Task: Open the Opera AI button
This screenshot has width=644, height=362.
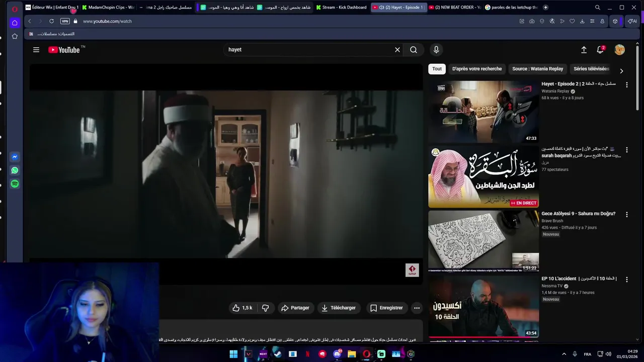Action: pyautogui.click(x=632, y=21)
